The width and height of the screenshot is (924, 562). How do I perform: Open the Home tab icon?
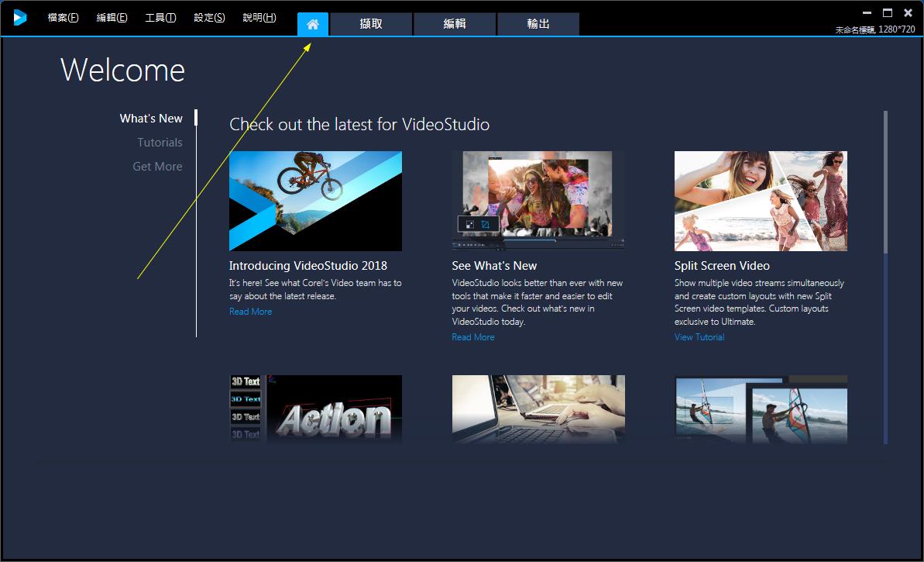click(x=312, y=24)
